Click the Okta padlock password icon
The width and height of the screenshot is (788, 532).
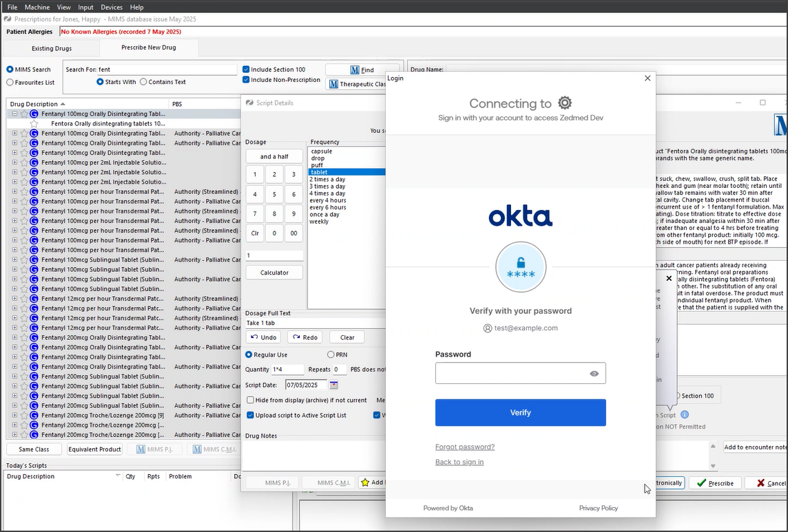(520, 267)
